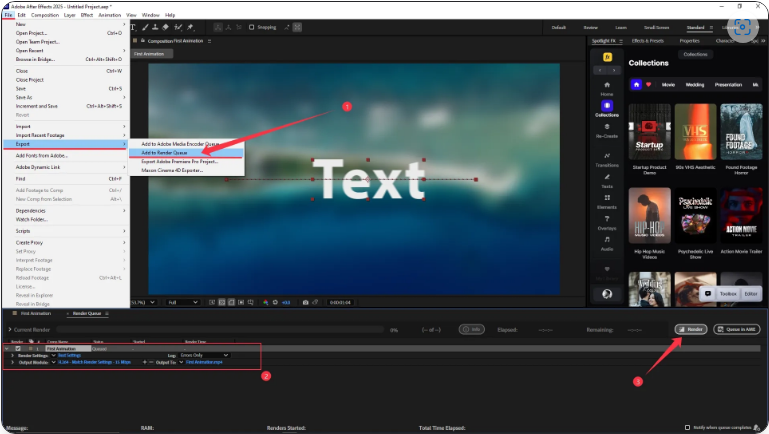The width and height of the screenshot is (769, 434).
Task: Open the viewer resolution Full dropdown
Action: (x=182, y=303)
